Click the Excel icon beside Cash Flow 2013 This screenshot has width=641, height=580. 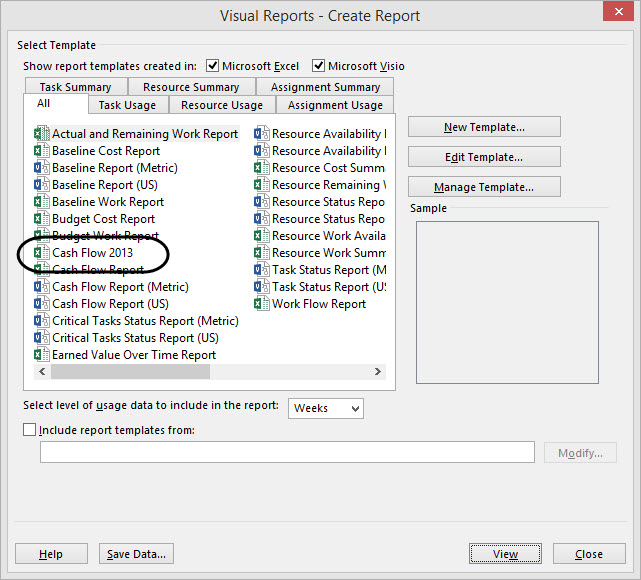click(41, 253)
